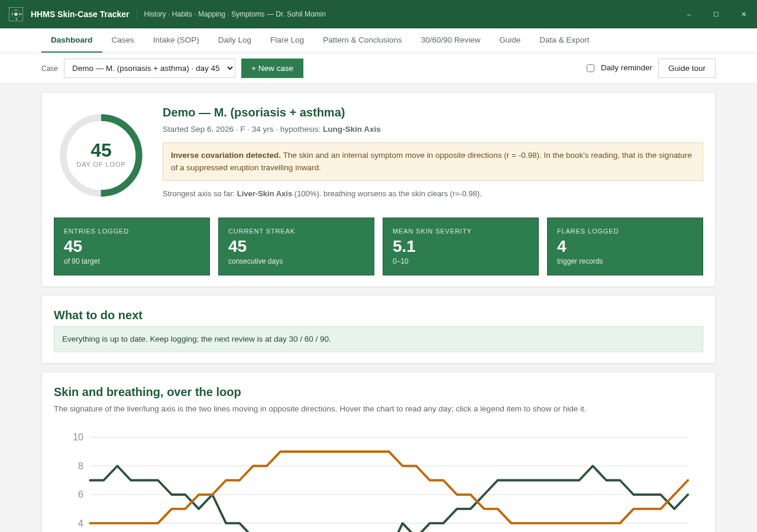Minimize the HHMS Skin-Case Tracker window
The width and height of the screenshot is (757, 532).
[689, 14]
